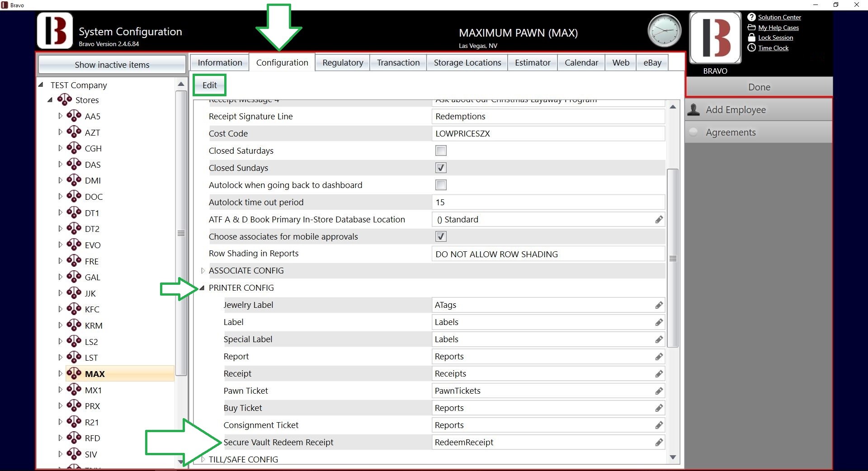Screen dimensions: 868x471
Task: Open the Information tab
Action: (x=220, y=62)
